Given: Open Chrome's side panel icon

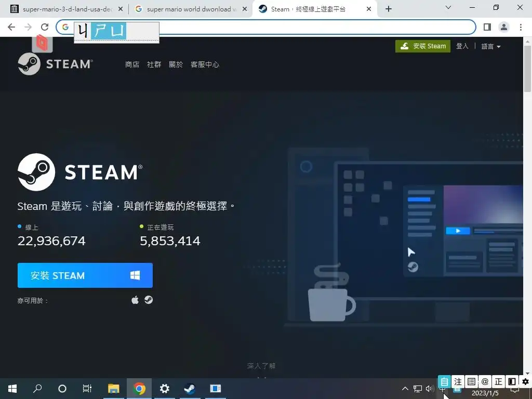Looking at the screenshot, I should [x=487, y=27].
